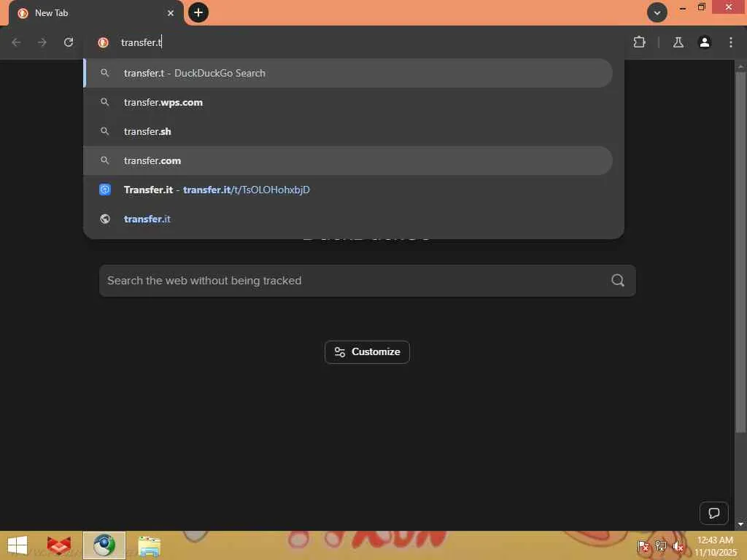Open the transfer.it/t/TsOLOHohxbjD history suggestion
Image resolution: width=747 pixels, height=560 pixels.
pyautogui.click(x=348, y=190)
